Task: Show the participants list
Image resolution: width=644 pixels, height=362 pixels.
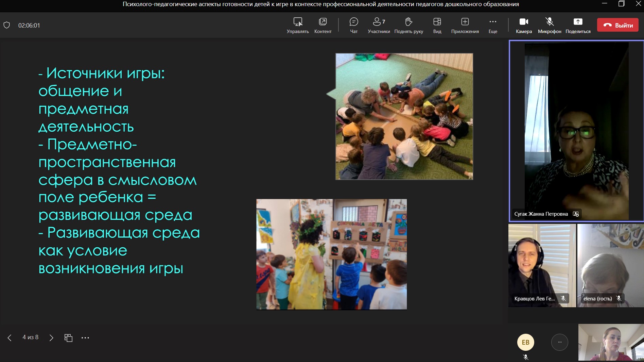Action: point(378,25)
